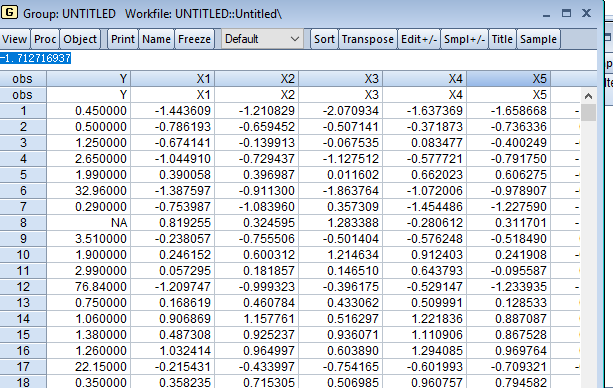Click the NA cell in column Y
Image resolution: width=613 pixels, height=388 pixels.
click(88, 223)
